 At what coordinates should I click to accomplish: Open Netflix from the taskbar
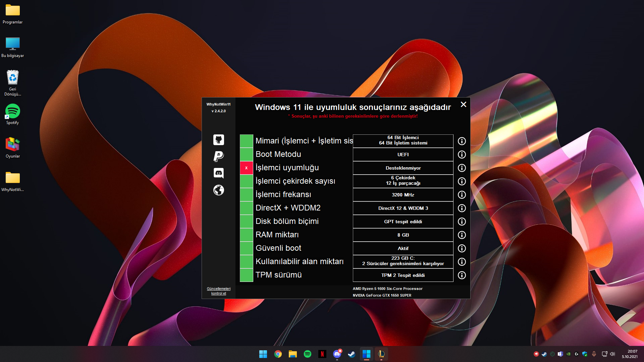322,354
